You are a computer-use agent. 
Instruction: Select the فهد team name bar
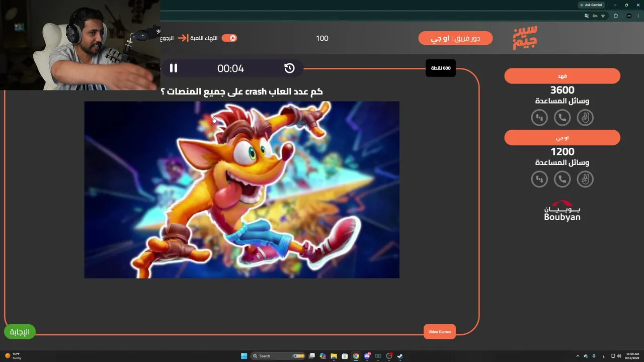(x=562, y=76)
